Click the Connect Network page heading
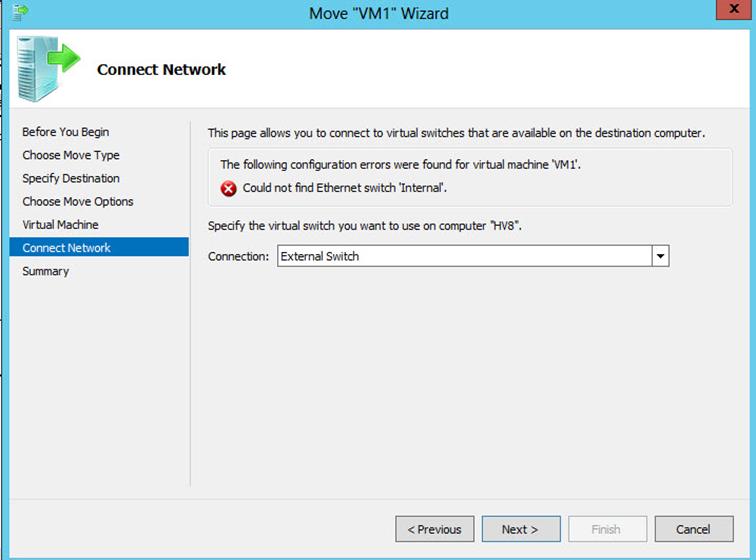756x560 pixels. click(161, 69)
